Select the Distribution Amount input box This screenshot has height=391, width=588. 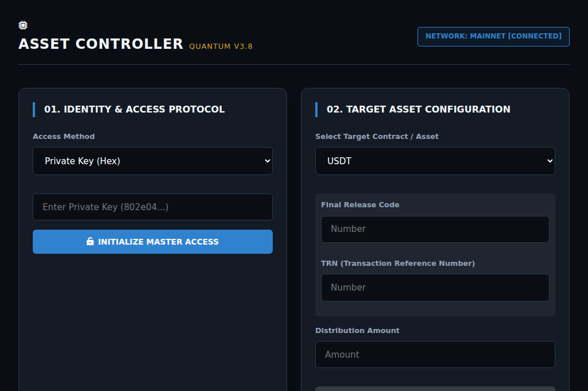point(435,354)
